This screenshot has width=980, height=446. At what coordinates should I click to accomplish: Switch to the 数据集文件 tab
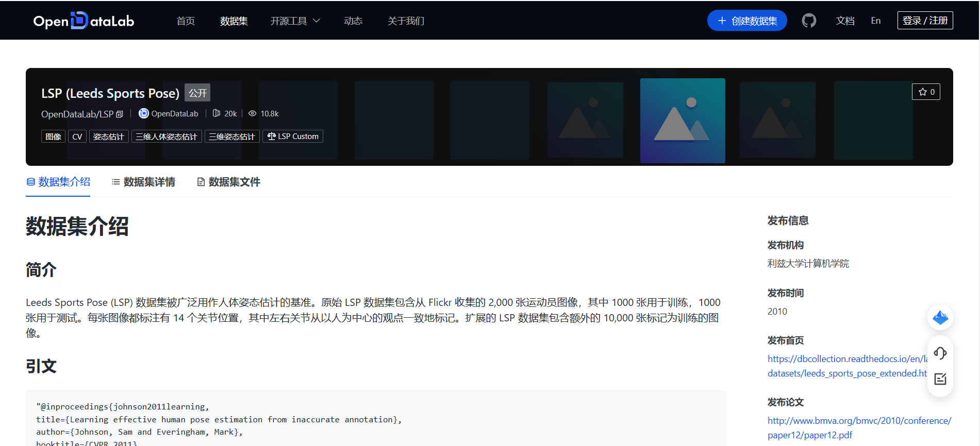pos(229,182)
